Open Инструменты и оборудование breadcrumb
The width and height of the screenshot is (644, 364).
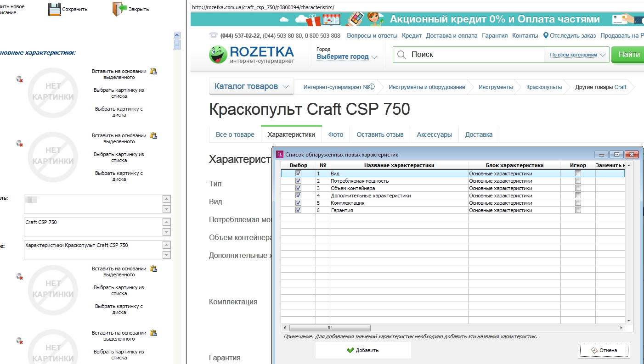click(427, 87)
